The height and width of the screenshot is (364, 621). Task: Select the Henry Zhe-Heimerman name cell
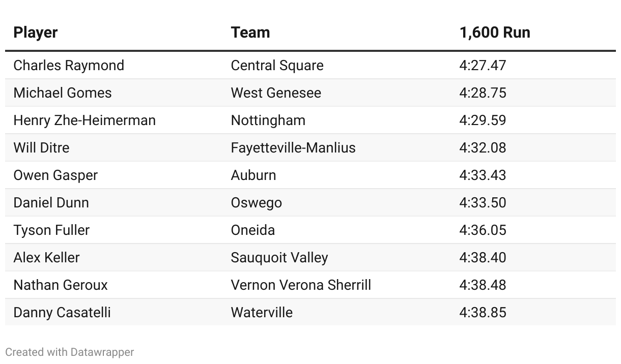84,120
